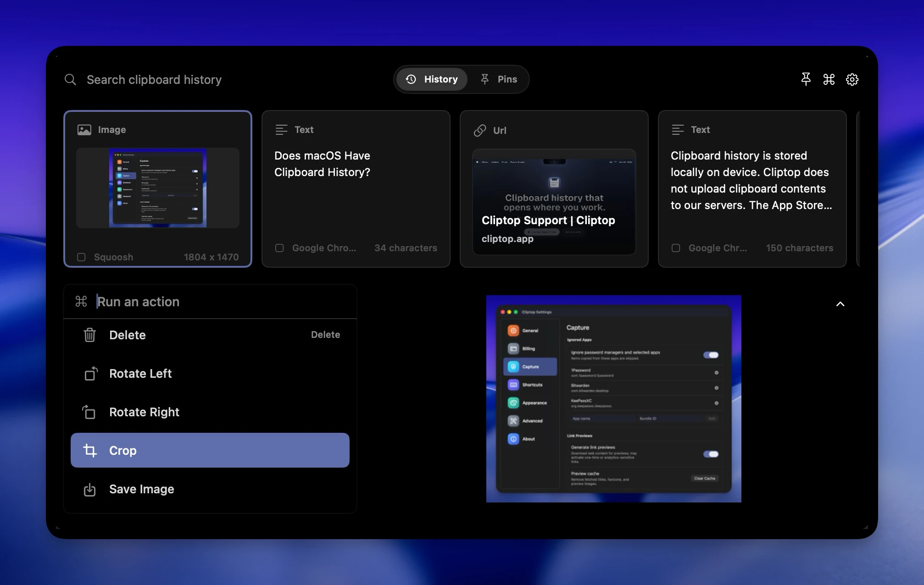Click the Crop tool icon
924x585 pixels.
[x=90, y=451]
